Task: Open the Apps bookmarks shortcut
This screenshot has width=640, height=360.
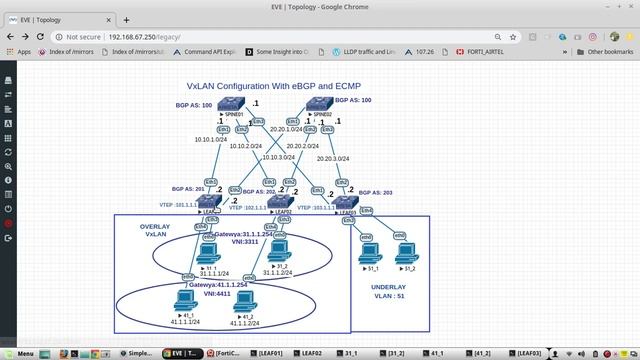Action: [x=19, y=52]
